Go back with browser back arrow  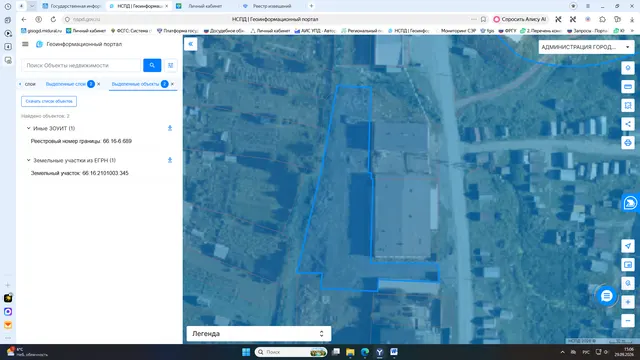(24, 19)
